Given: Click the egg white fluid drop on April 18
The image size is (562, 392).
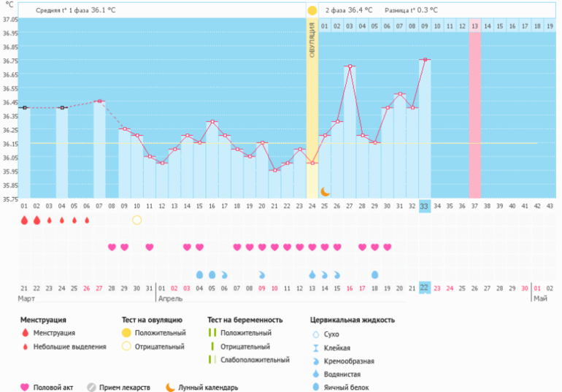Looking at the screenshot, I should point(375,274).
